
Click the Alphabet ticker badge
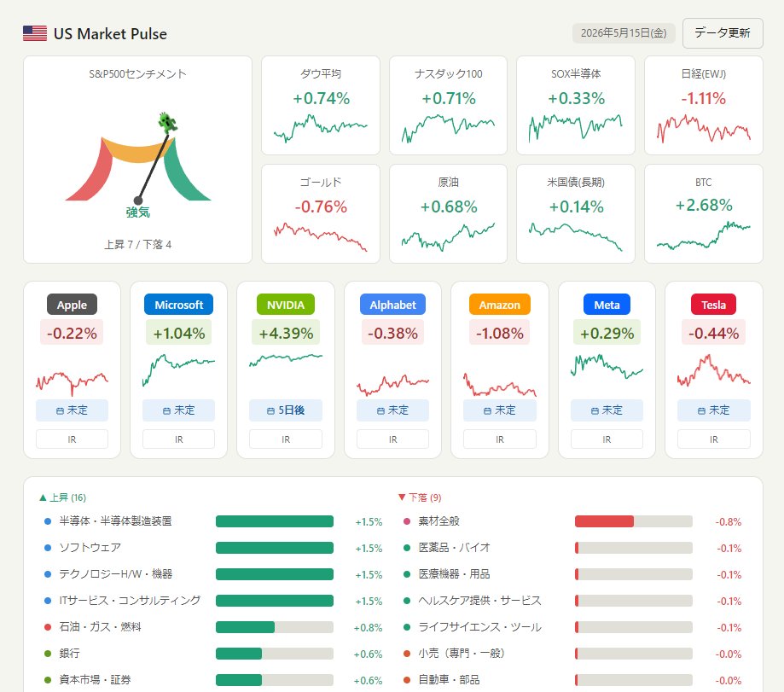point(392,305)
